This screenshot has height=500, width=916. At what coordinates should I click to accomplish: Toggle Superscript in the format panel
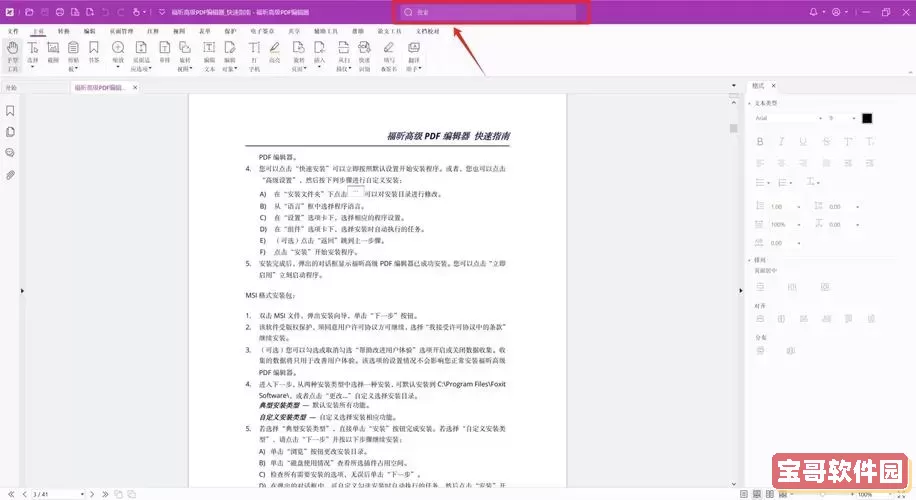click(x=848, y=141)
